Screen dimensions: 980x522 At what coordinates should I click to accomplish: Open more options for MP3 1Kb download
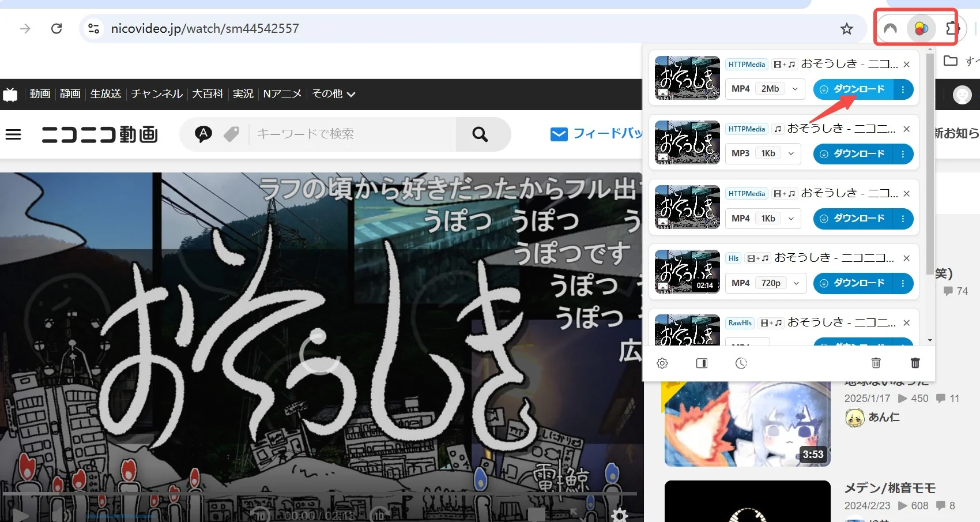[903, 154]
